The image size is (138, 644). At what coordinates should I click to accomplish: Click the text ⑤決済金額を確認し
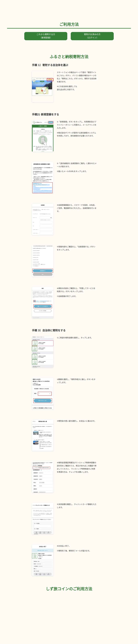(x=77, y=506)
